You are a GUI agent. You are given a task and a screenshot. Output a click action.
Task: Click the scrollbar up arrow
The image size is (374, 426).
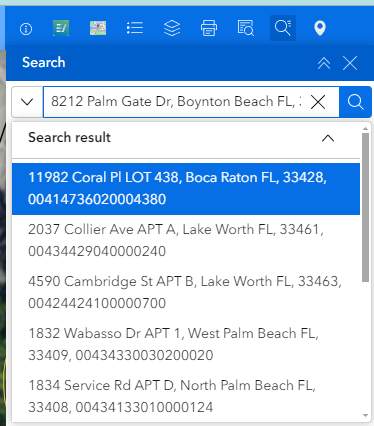(366, 129)
